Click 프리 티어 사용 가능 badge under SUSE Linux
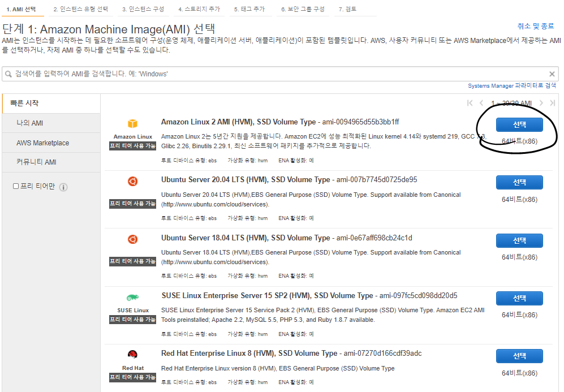The image size is (564, 392). click(x=133, y=320)
